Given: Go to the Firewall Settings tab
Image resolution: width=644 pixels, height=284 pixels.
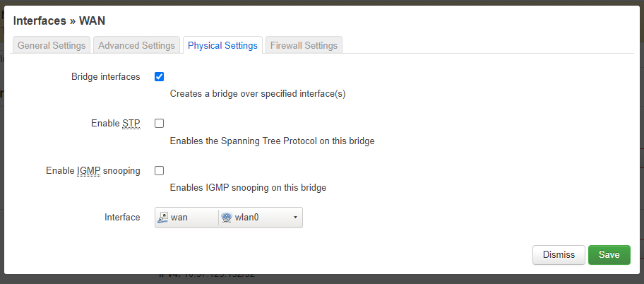Looking at the screenshot, I should pos(304,45).
